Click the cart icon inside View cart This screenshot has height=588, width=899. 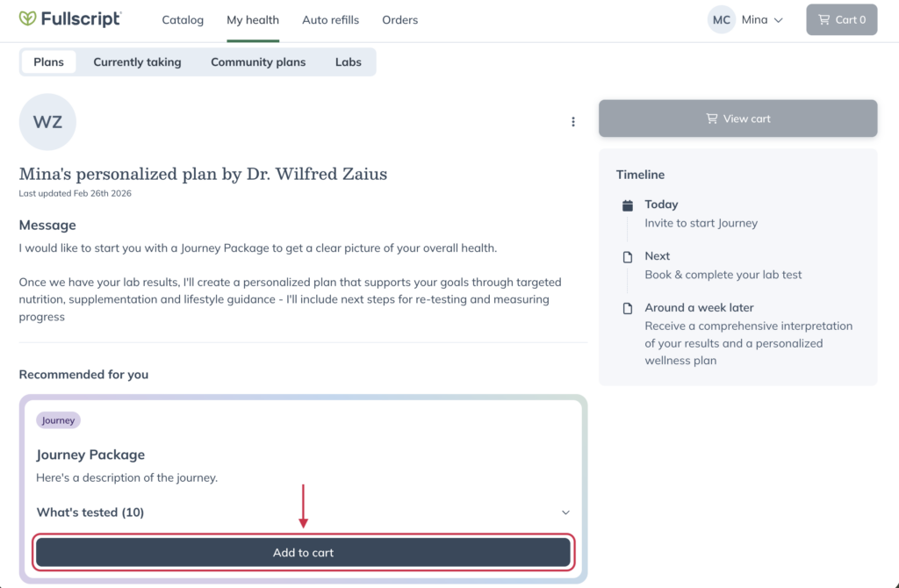[x=713, y=118]
